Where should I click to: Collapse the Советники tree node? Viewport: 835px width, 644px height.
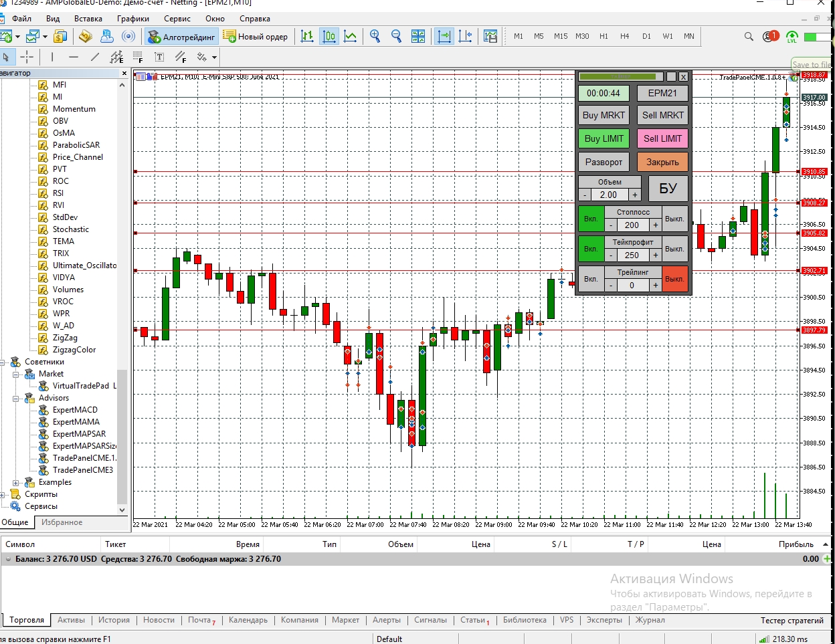coord(3,362)
